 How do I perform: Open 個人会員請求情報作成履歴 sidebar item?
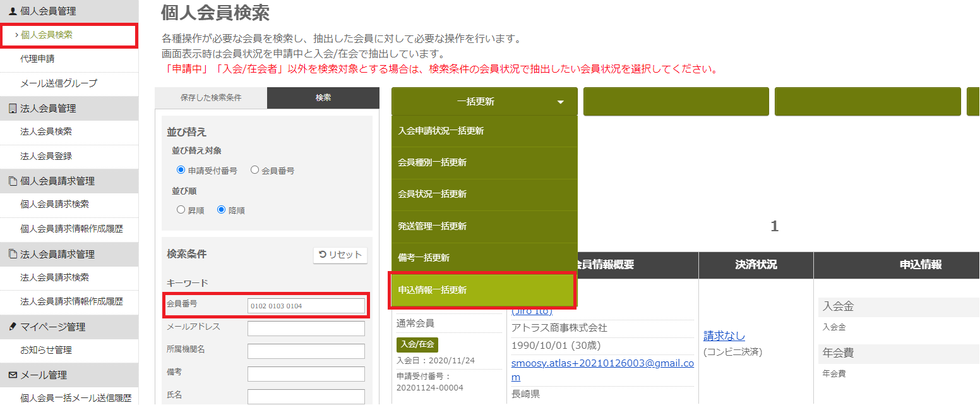71,229
